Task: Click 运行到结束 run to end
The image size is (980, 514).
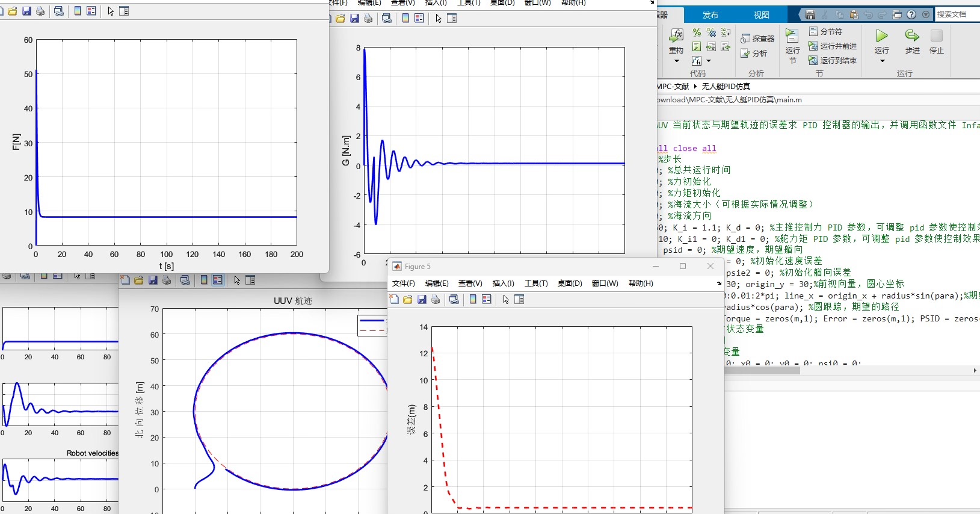Action: 833,60
